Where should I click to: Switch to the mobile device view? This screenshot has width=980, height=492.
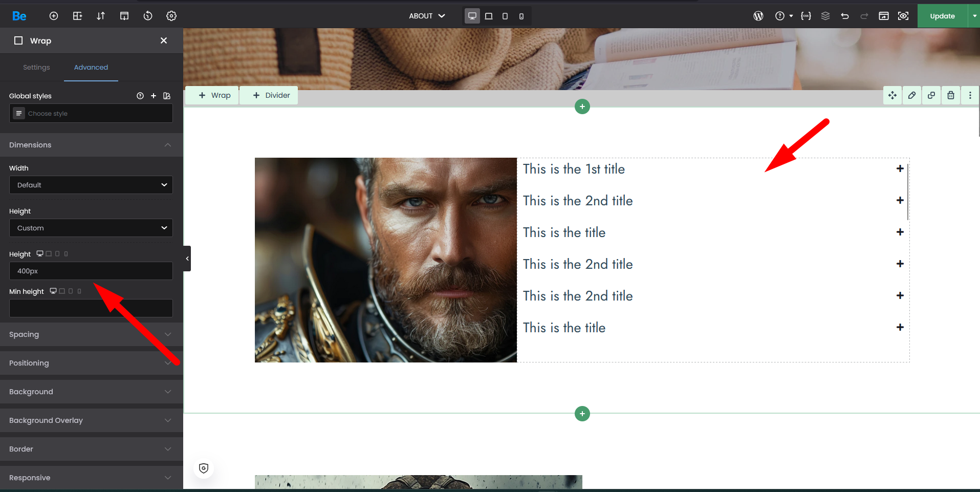coord(521,16)
